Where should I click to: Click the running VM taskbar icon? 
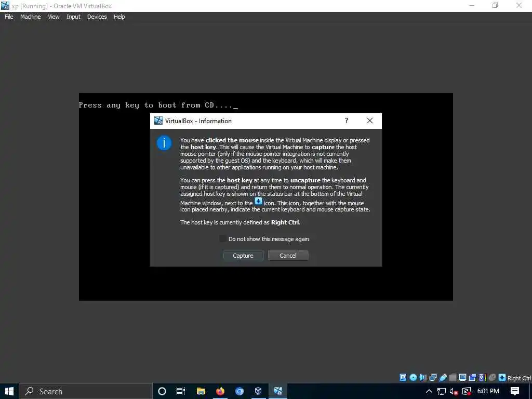(278, 391)
